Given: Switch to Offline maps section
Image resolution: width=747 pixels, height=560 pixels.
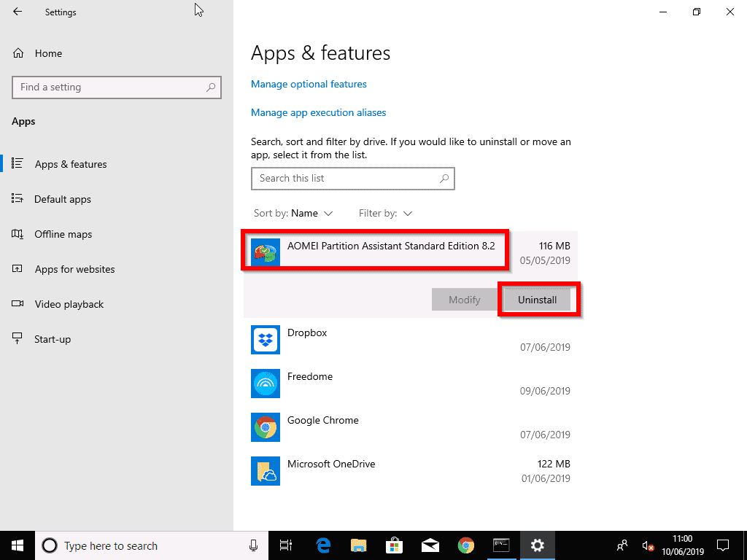Looking at the screenshot, I should point(63,234).
